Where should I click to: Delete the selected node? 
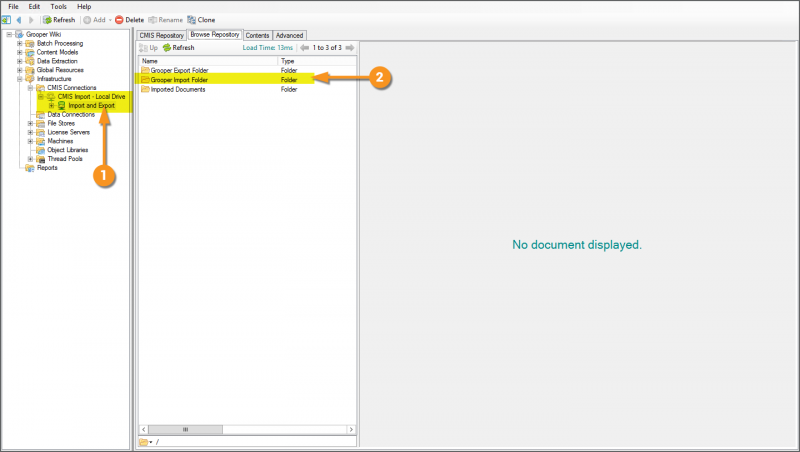pos(130,20)
